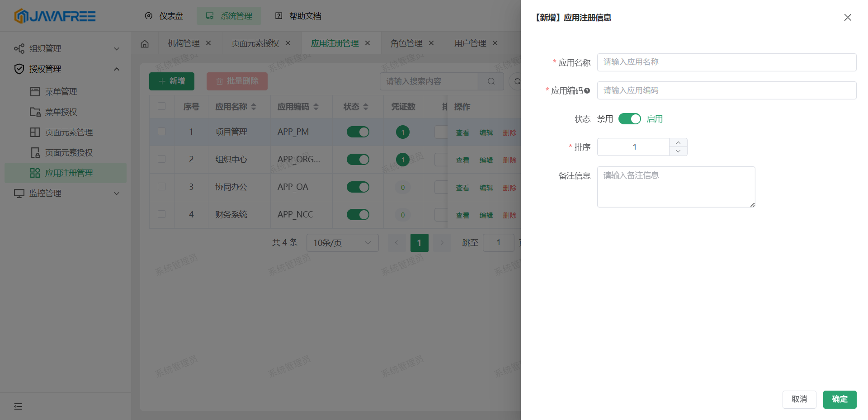Viewport: 868px width, 420px height.
Task: Select 页面元素管理 in the sidebar
Action: pos(69,132)
